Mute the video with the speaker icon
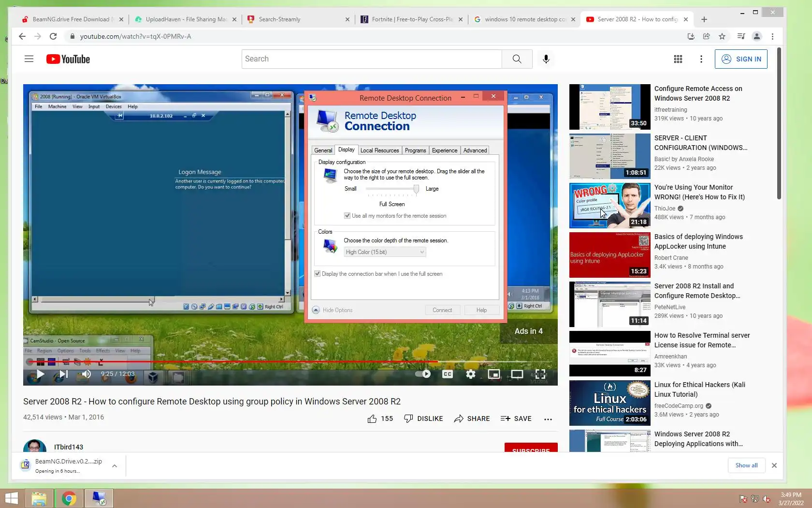 tap(87, 374)
